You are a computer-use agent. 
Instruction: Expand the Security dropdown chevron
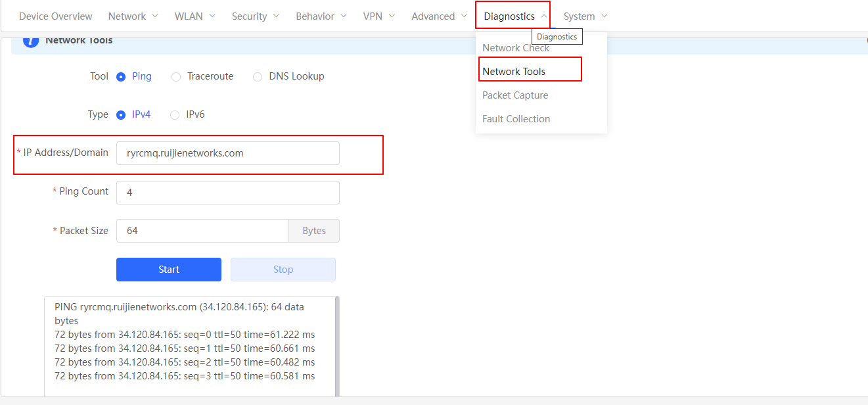[276, 16]
